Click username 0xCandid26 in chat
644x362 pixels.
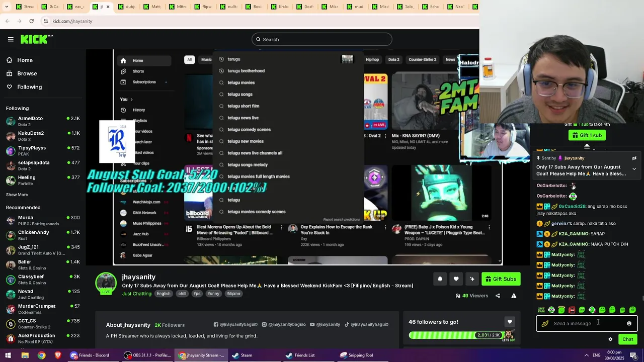click(572, 206)
